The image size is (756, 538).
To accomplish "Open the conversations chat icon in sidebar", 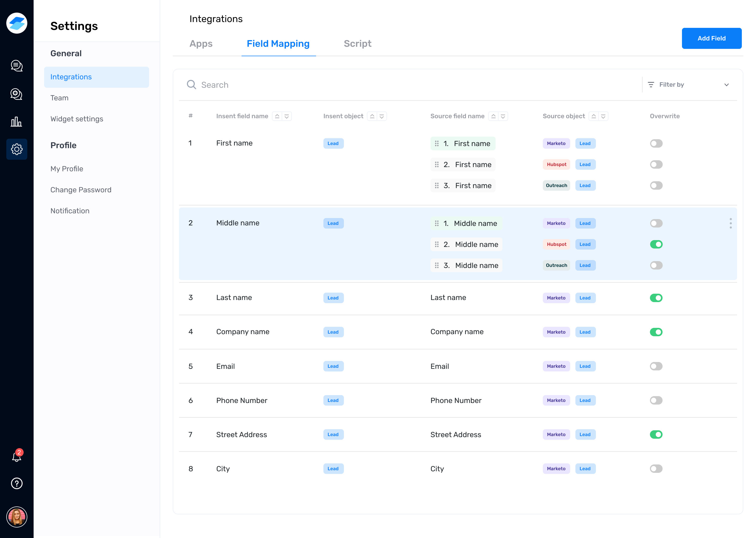I will click(x=17, y=66).
